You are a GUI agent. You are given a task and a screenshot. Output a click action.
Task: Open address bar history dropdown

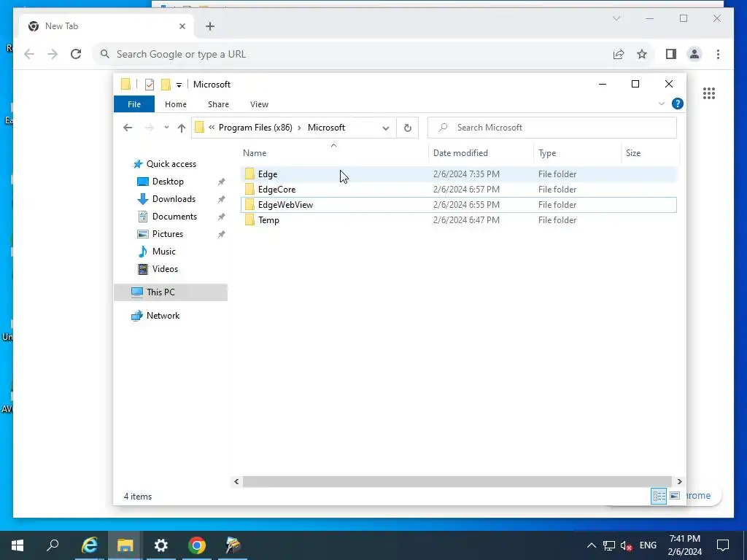[386, 128]
